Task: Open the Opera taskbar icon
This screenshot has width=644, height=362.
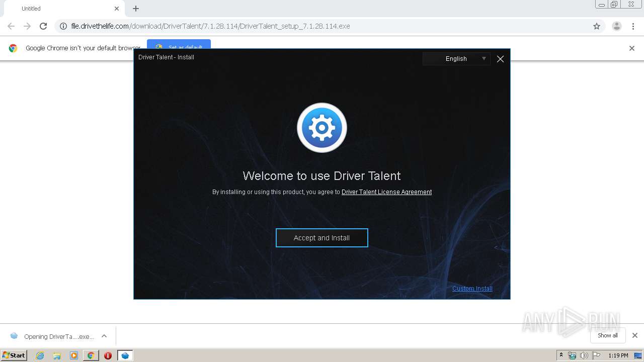Action: [108, 355]
